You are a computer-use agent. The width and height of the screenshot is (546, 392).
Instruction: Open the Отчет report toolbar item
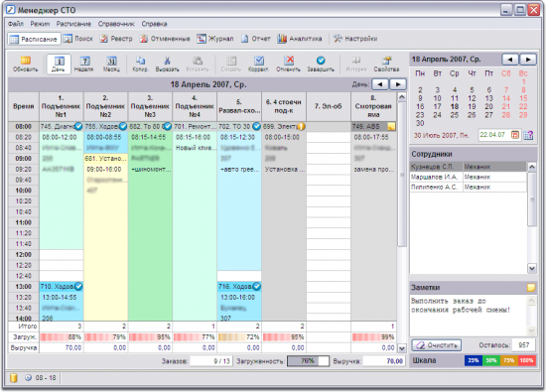point(255,39)
